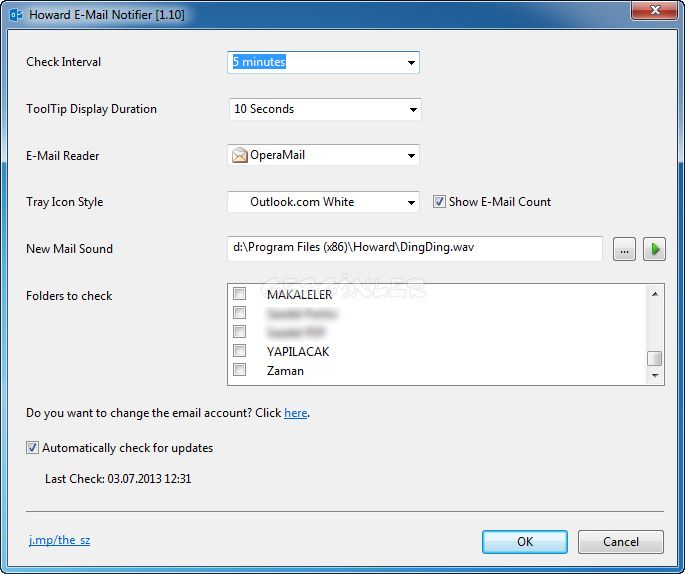Screen dimensions: 685x574
Task: Select the YAPILACAK folder name
Action: point(298,352)
